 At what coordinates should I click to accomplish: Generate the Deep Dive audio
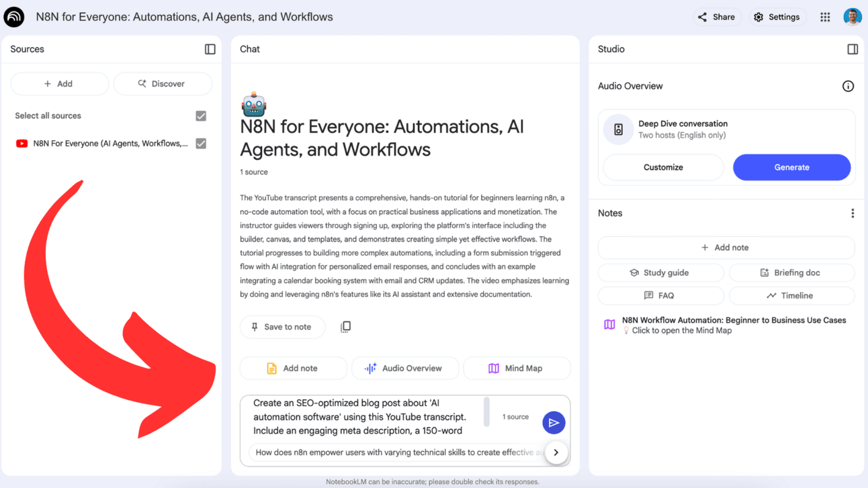click(x=791, y=167)
